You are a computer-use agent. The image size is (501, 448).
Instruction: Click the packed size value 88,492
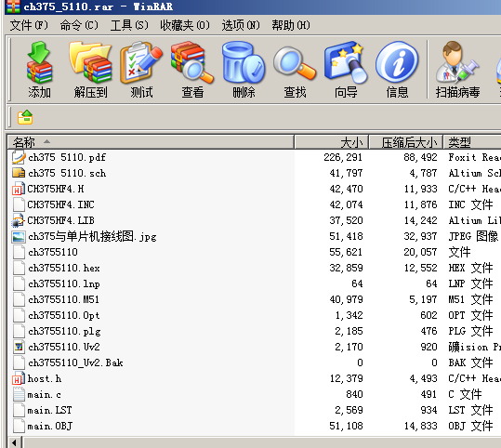click(420, 157)
